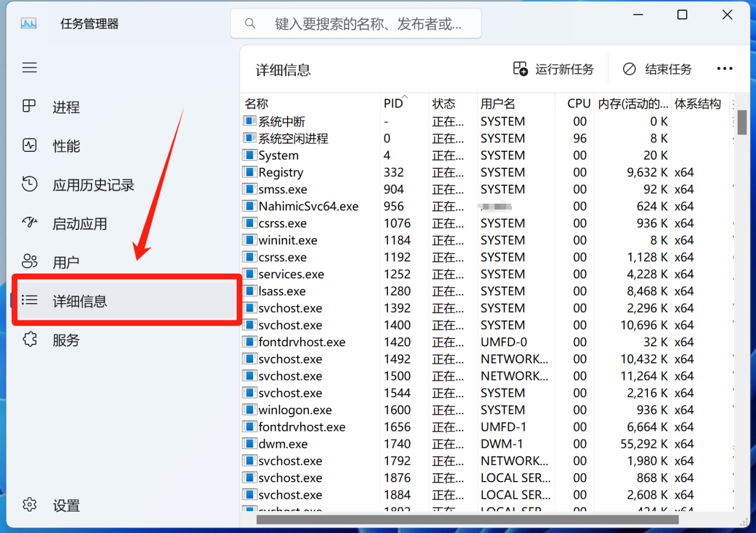
Task: Open the Processes (进程) page
Action: (66, 107)
